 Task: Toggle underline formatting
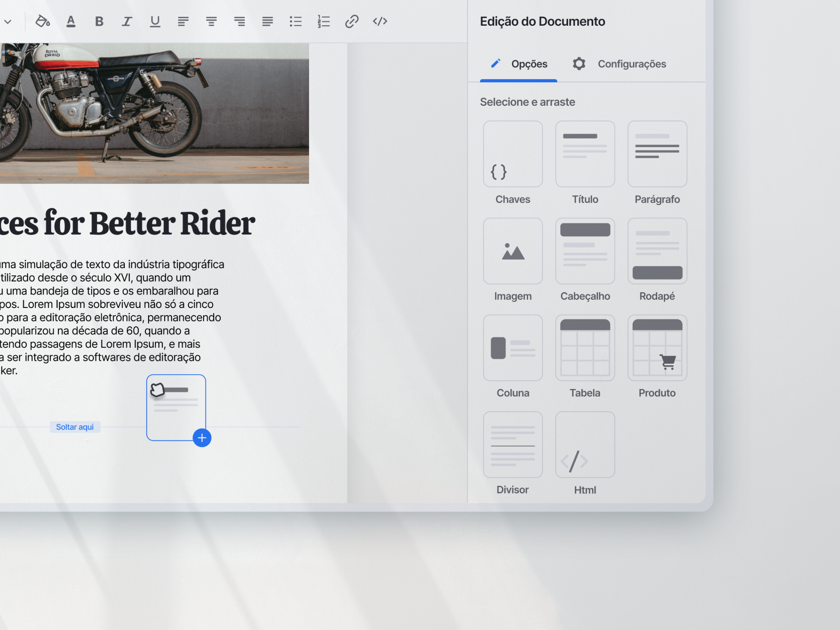click(x=155, y=21)
